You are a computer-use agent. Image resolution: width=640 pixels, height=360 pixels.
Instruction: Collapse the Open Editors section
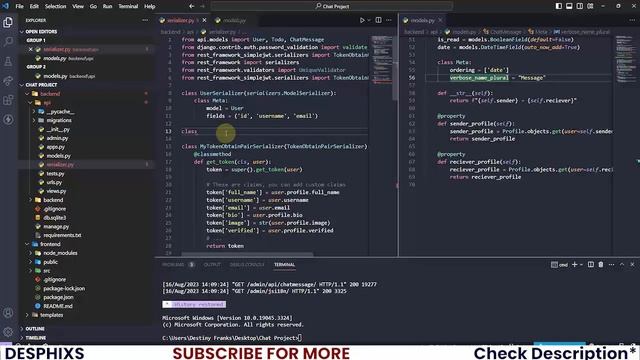pos(22,31)
